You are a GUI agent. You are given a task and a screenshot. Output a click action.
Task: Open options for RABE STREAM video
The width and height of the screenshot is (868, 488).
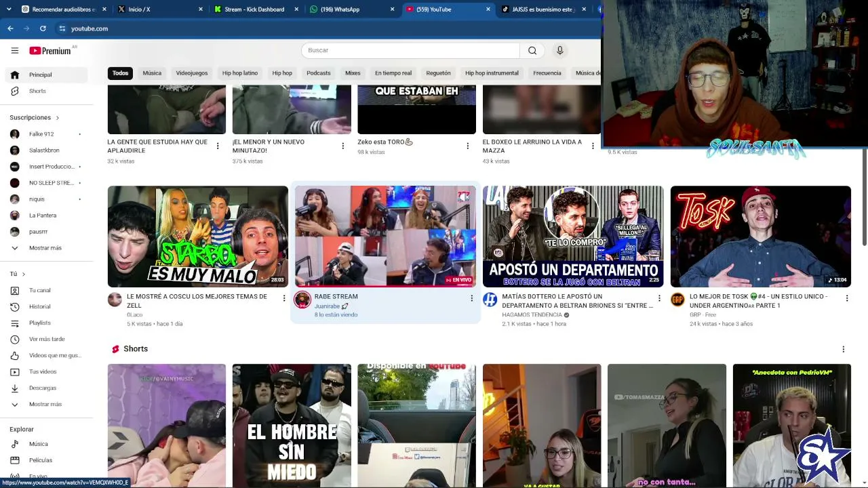pyautogui.click(x=472, y=298)
